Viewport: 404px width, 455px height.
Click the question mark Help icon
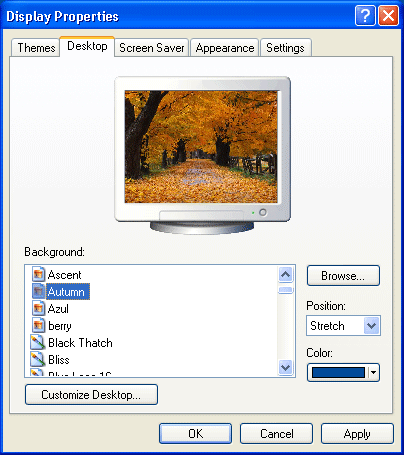[365, 15]
